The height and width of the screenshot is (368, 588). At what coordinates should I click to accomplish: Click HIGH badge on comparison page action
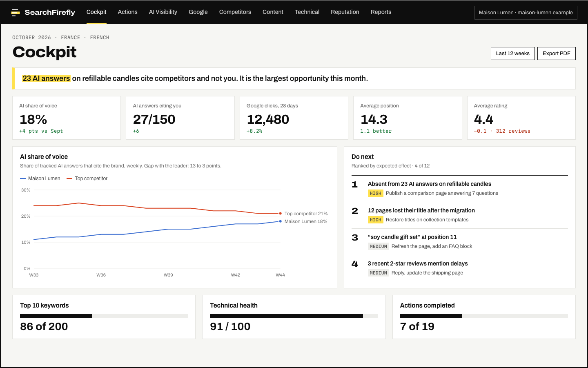[x=375, y=193]
